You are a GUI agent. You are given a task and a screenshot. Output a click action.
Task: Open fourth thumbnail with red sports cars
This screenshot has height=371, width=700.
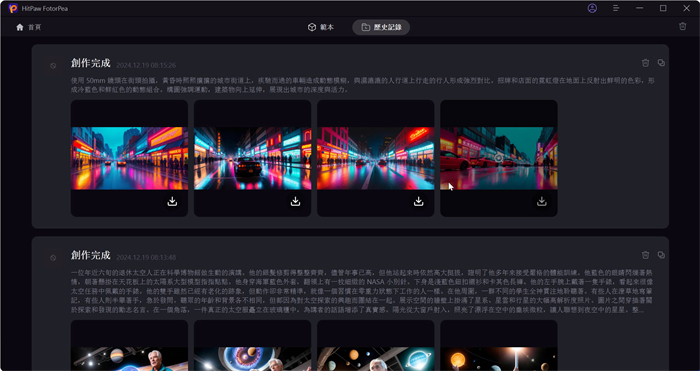pos(499,158)
